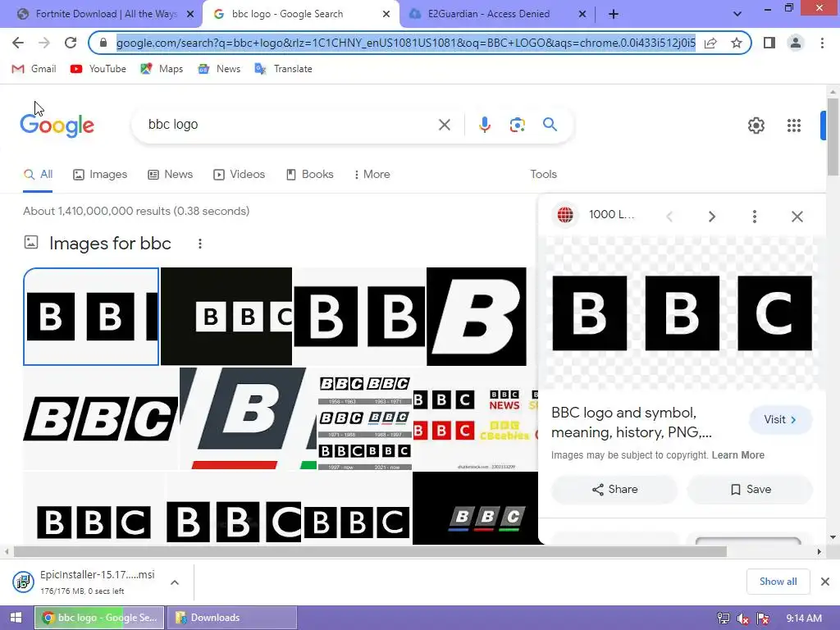Submit search with magnifier icon
840x630 pixels.
[550, 125]
